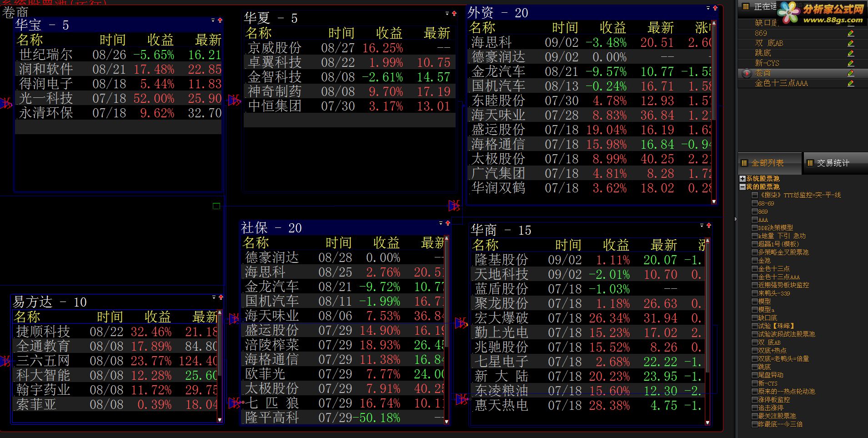This screenshot has height=438, width=868.
Task: Click the small green square on the canvas
Action: pyautogui.click(x=216, y=206)
